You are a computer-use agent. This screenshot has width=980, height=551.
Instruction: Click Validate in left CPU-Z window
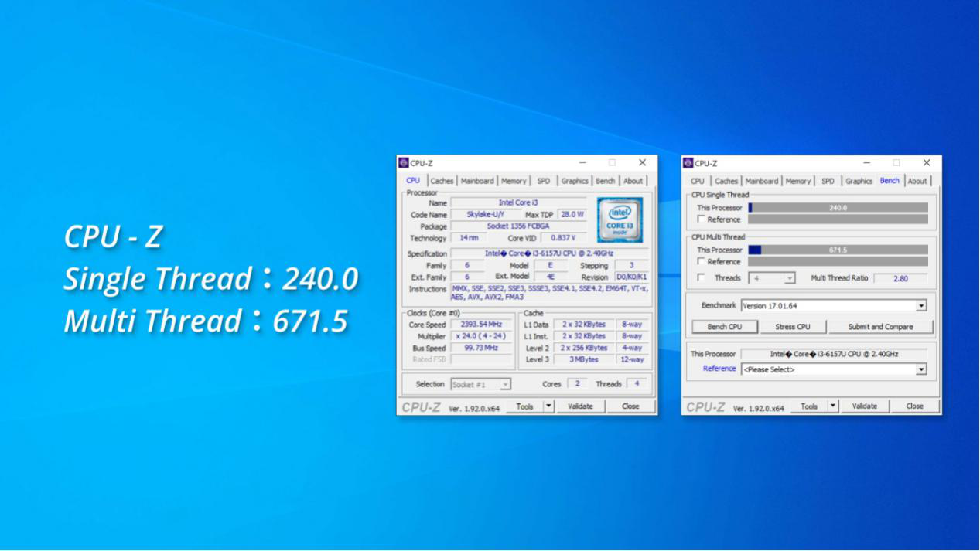click(580, 406)
